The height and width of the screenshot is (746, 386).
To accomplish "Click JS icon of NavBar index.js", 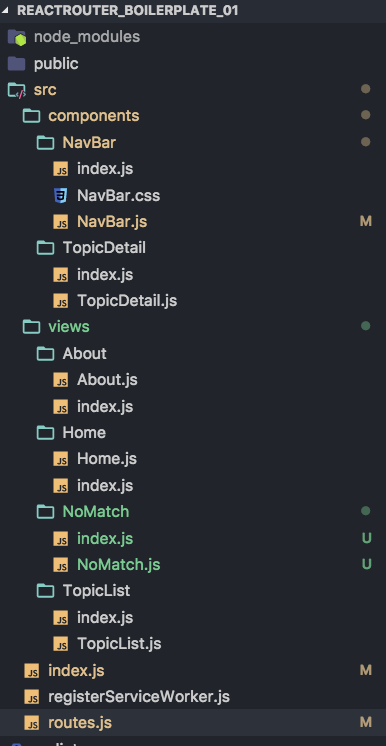I will coord(60,169).
